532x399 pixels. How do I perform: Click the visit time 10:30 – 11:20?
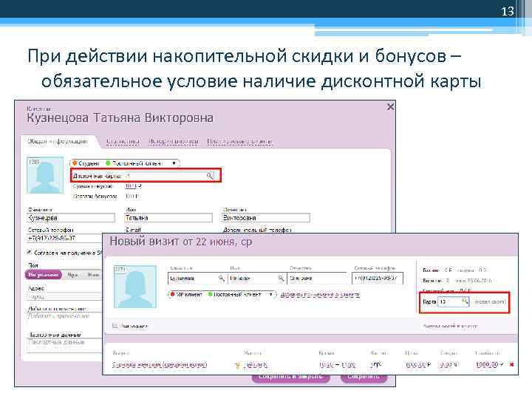(x=337, y=365)
